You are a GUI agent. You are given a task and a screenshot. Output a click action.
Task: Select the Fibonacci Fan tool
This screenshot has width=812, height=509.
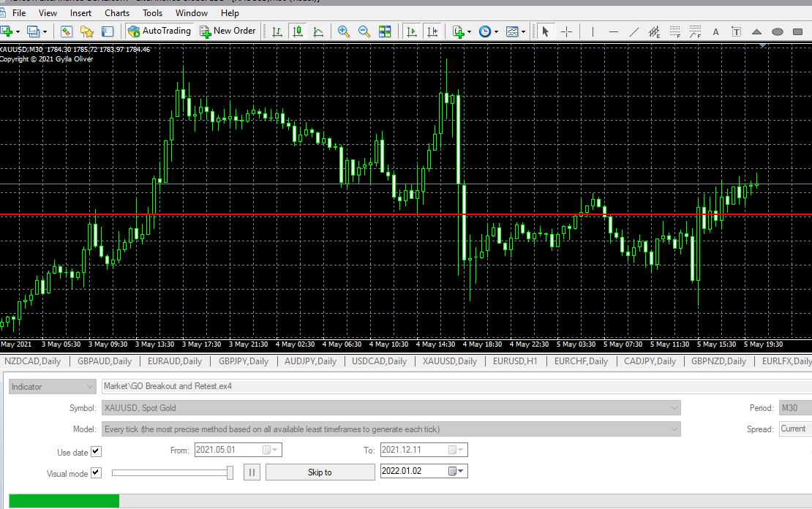[x=696, y=31]
